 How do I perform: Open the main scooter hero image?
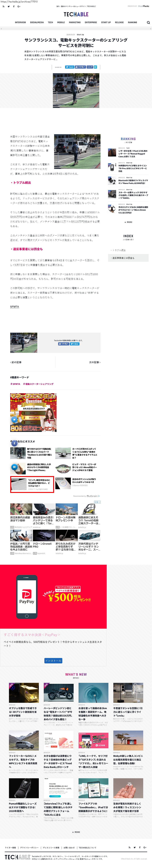pyautogui.click(x=76, y=91)
